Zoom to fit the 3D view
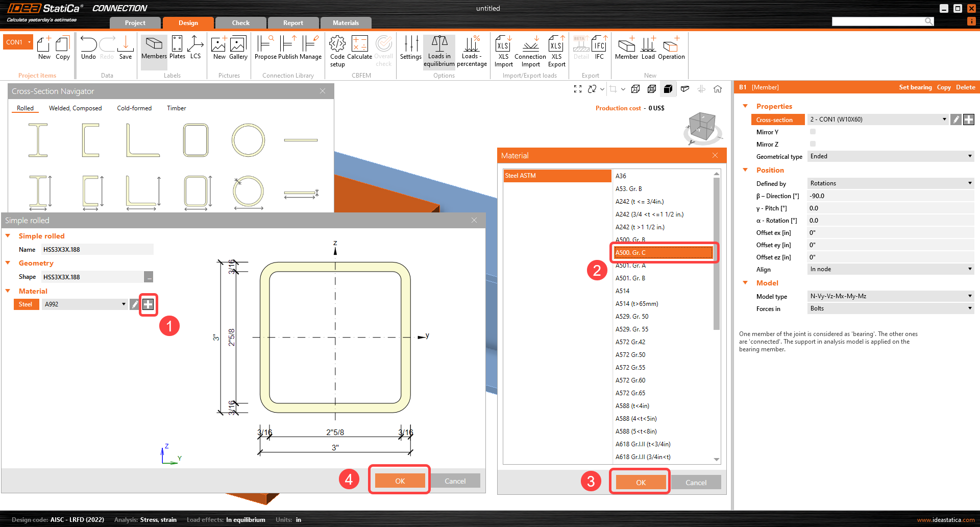980x527 pixels. (x=578, y=88)
